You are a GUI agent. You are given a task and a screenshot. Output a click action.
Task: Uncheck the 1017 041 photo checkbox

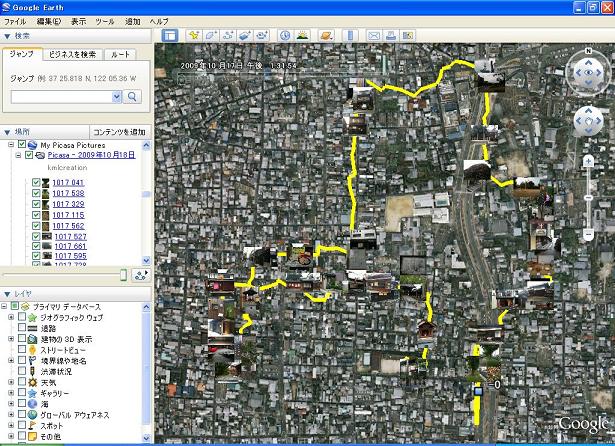36,182
